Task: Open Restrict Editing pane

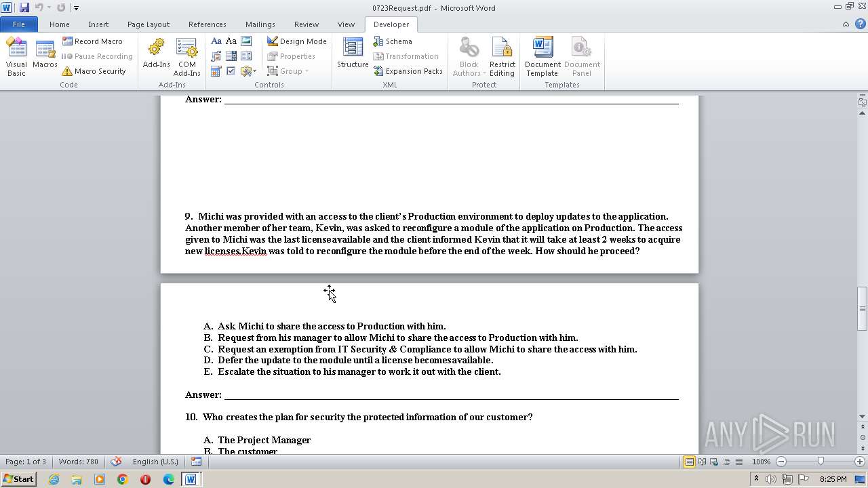Action: click(x=502, y=57)
